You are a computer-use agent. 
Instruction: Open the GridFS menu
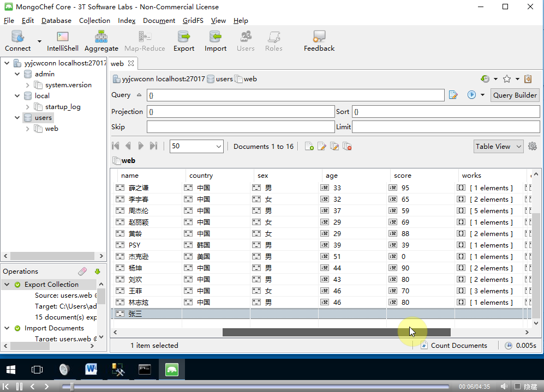pyautogui.click(x=193, y=21)
